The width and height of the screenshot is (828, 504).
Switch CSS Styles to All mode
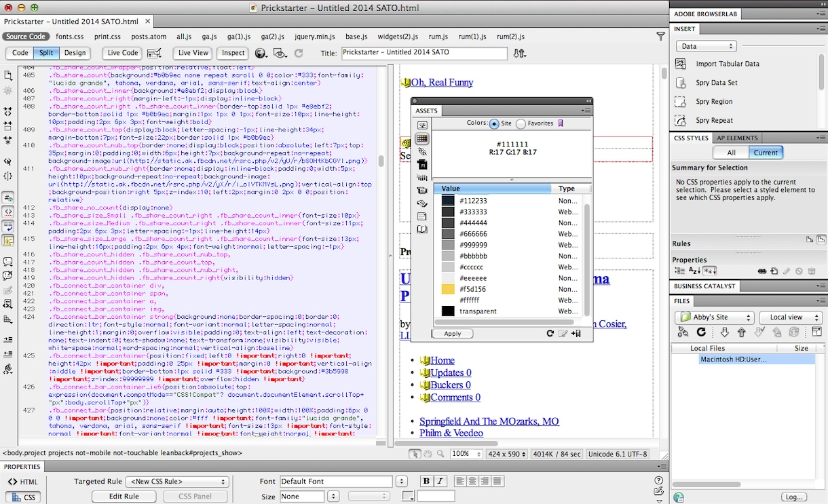pyautogui.click(x=731, y=153)
